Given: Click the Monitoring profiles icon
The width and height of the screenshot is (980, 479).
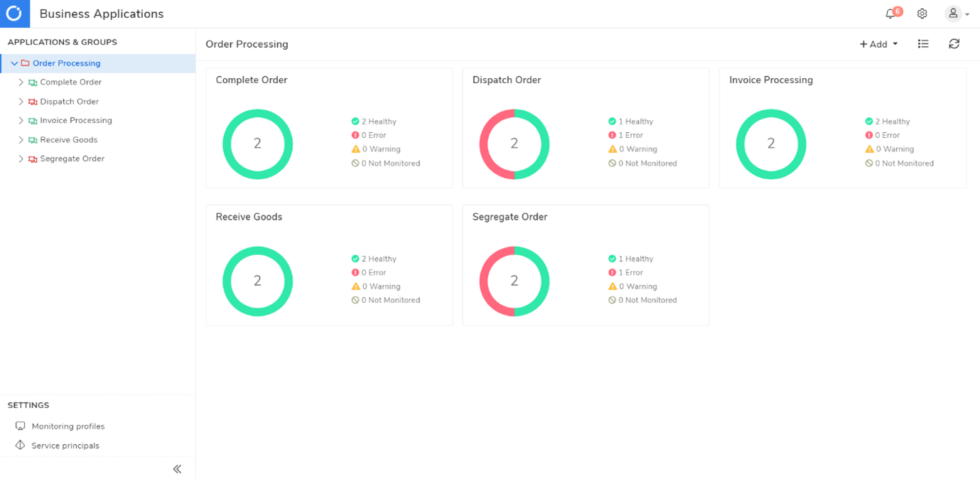Looking at the screenshot, I should [21, 426].
